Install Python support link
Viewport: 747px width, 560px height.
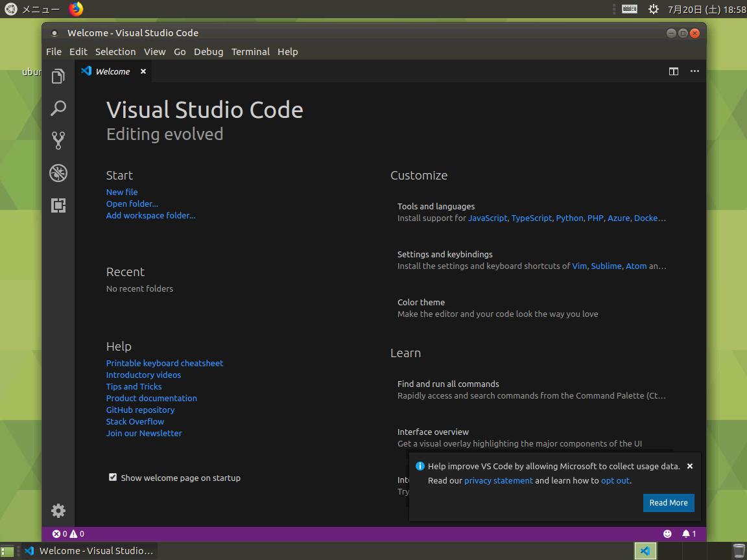pos(569,218)
